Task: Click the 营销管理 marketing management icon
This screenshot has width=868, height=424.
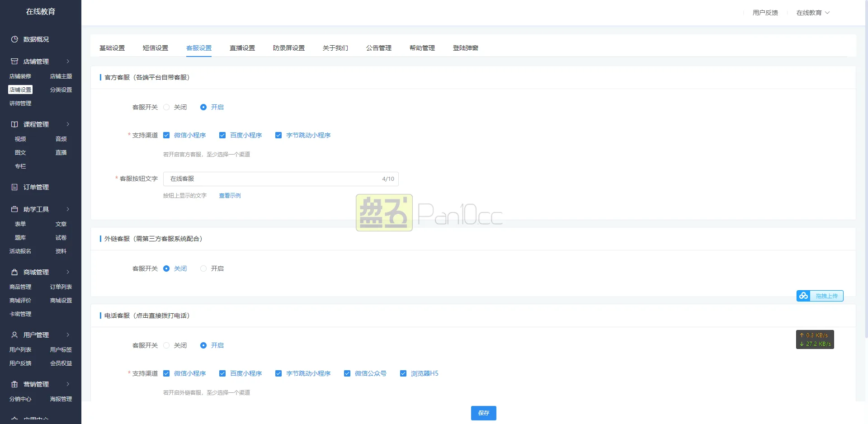Action: (x=14, y=384)
